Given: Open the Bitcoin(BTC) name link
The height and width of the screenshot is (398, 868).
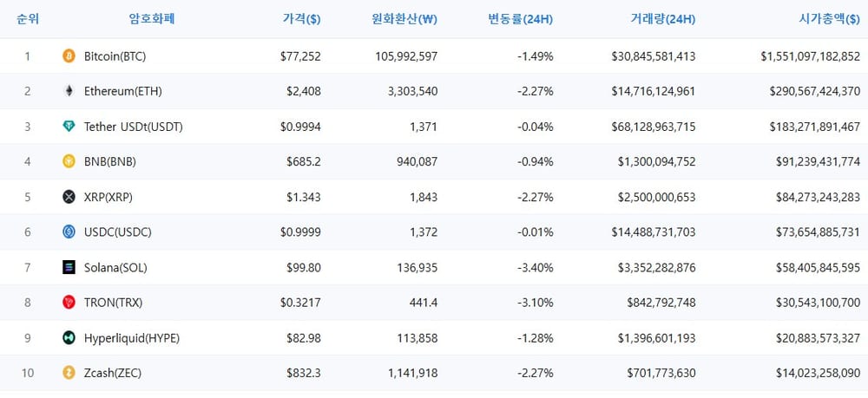Looking at the screenshot, I should point(115,55).
